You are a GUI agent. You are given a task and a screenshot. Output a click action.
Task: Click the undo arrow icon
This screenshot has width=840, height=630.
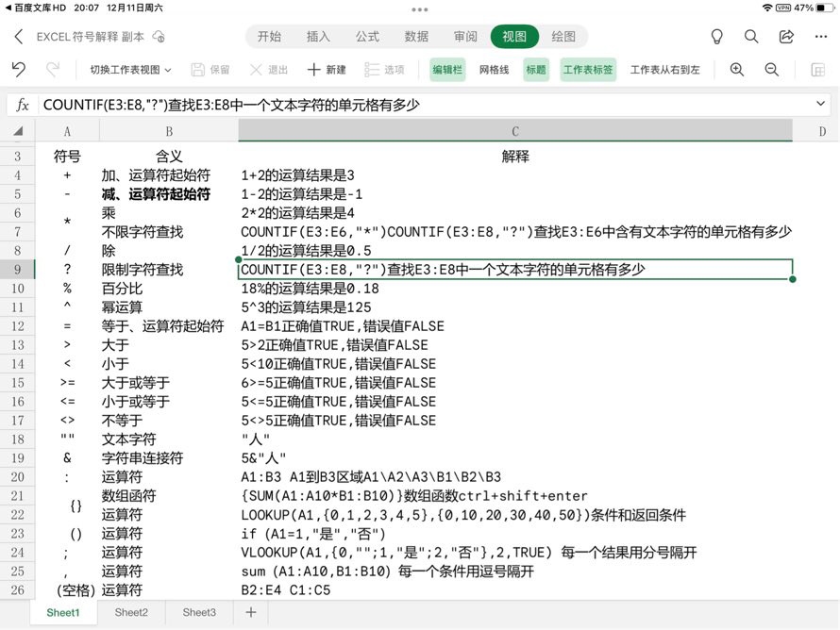click(18, 69)
